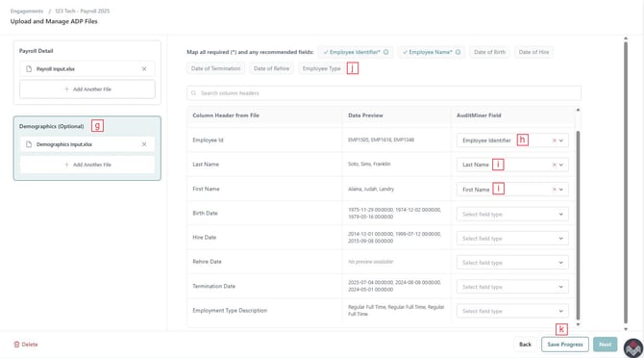Click the Employment Type Description row label

point(230,310)
